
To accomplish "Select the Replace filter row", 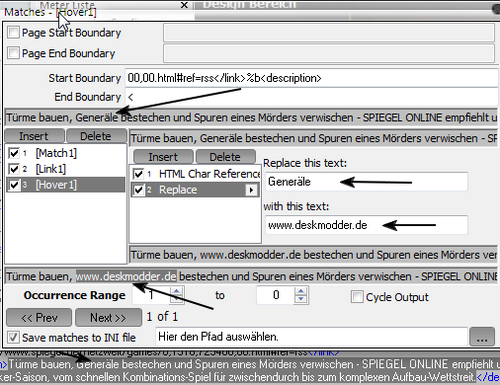I will click(195, 190).
